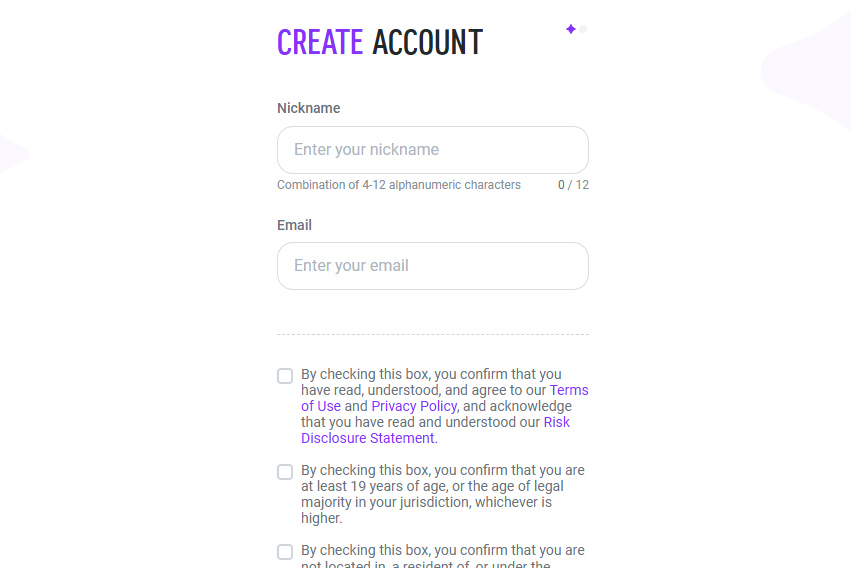Enable the location and residency confirmation checkbox
The width and height of the screenshot is (851, 568).
pyautogui.click(x=285, y=552)
